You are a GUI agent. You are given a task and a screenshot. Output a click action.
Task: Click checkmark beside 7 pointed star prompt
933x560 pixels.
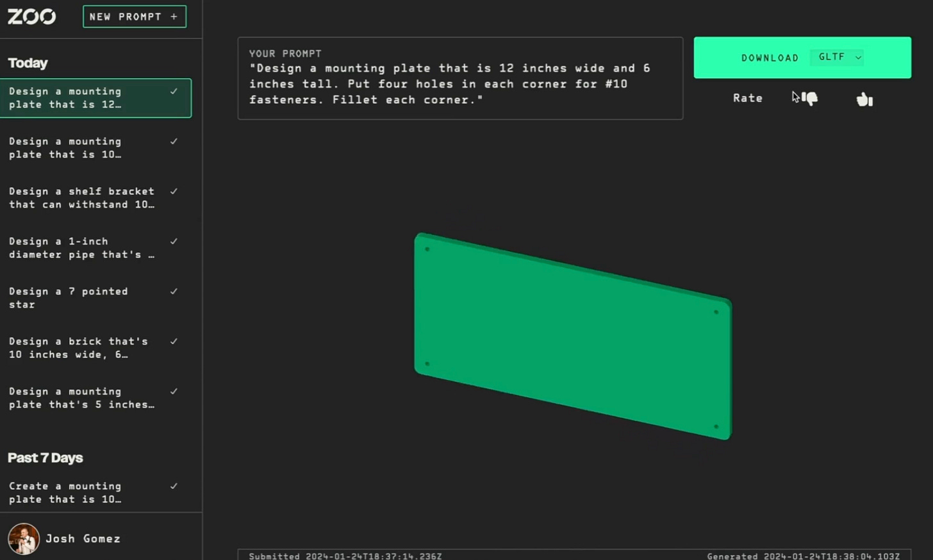(x=174, y=292)
